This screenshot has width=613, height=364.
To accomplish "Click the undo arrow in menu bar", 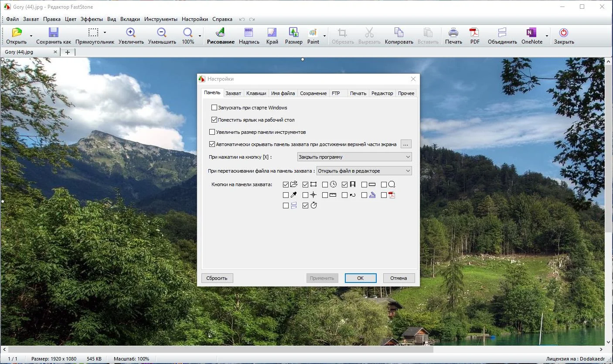I will pos(242,19).
